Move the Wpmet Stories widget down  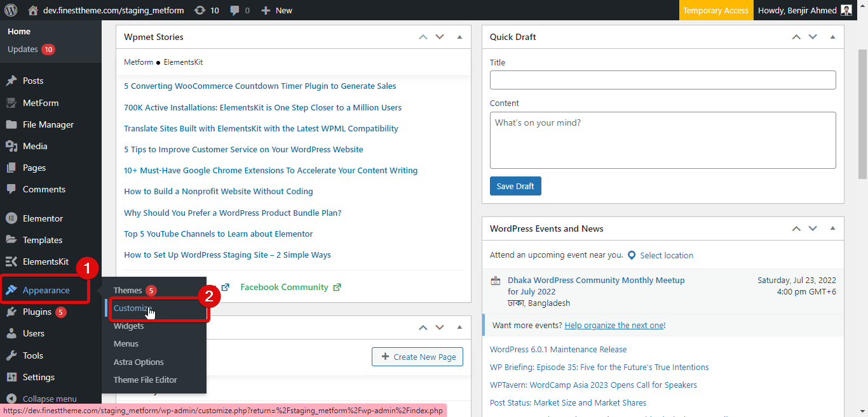[440, 37]
